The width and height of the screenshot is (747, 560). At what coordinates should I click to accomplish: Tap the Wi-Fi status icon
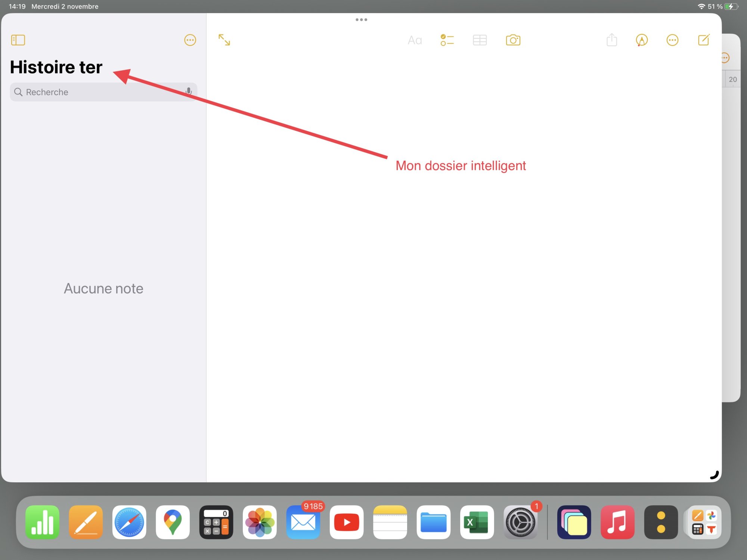(x=701, y=6)
